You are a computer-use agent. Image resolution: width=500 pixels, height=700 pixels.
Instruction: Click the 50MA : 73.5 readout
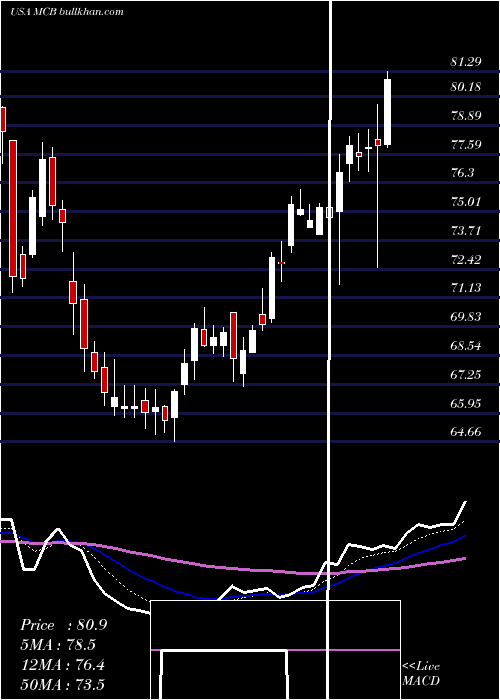[63, 685]
